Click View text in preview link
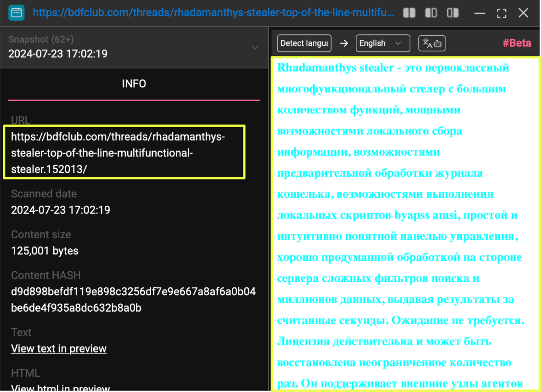 59,349
